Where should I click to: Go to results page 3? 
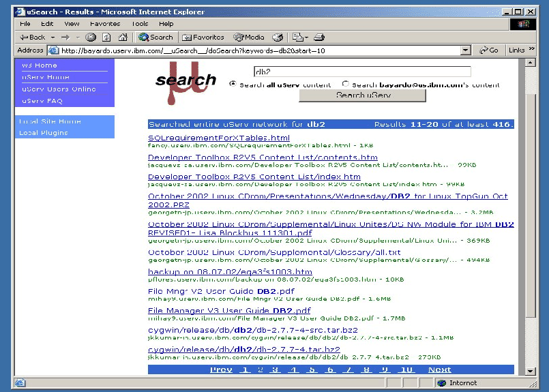coord(276,370)
